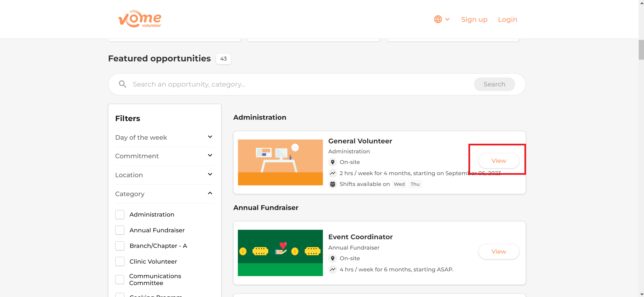Click the Vome volunteer logo
This screenshot has height=297, width=644.
click(x=139, y=19)
